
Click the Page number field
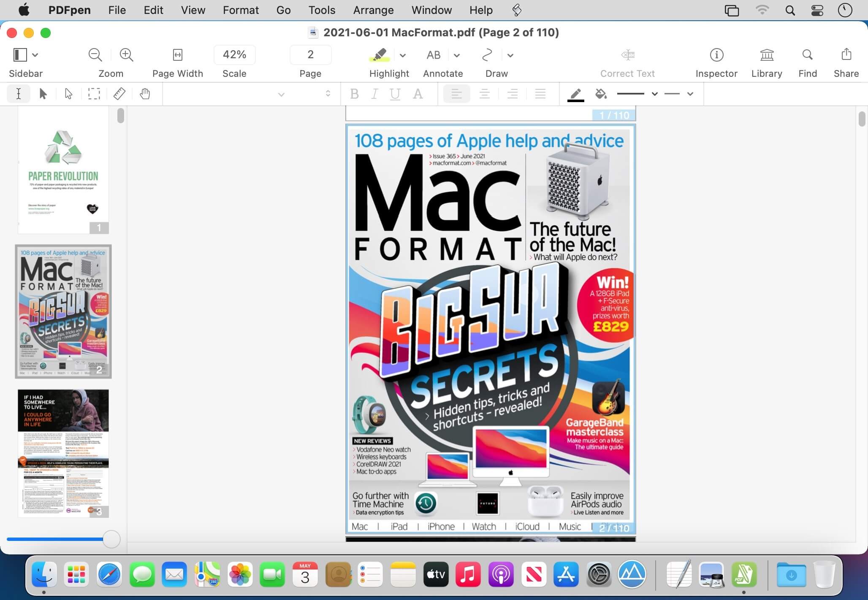pyautogui.click(x=310, y=55)
